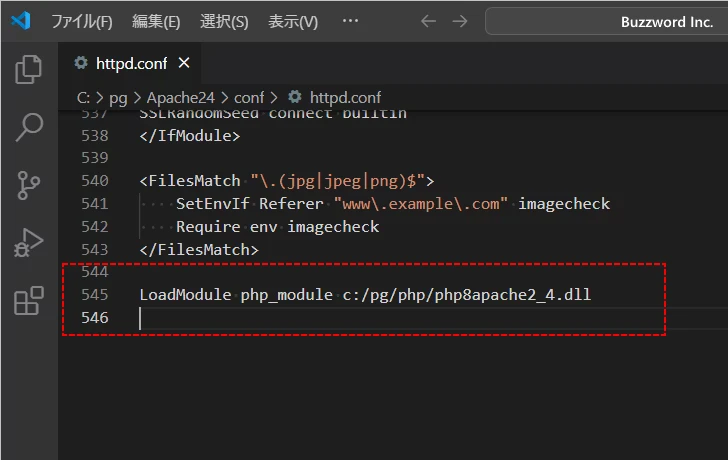Screen dimensions: 728x460
Task: Click line number 540
Action: [95, 181]
